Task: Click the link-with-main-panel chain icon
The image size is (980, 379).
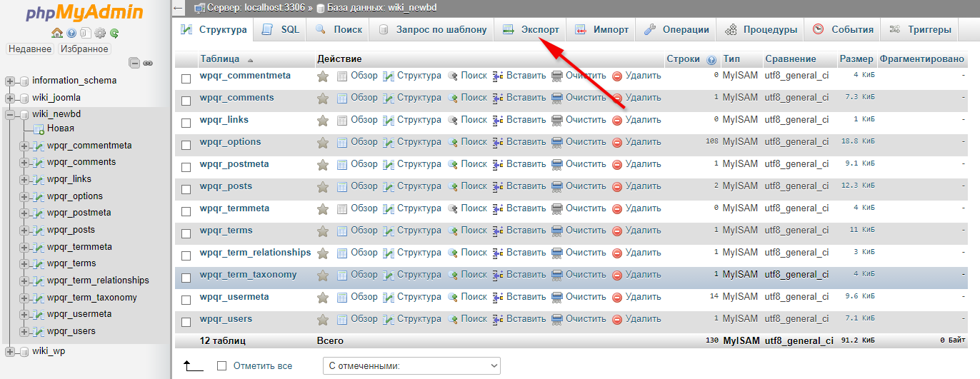Action: (x=148, y=63)
